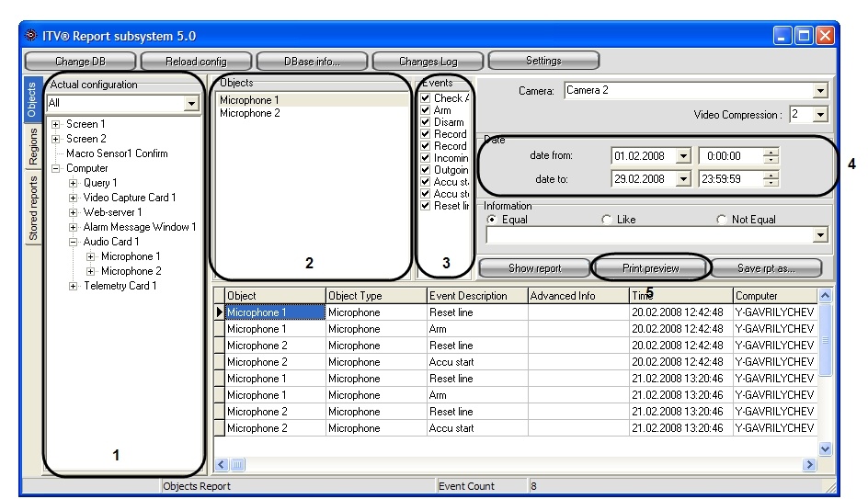Uncheck the Disarm event checkbox

425,122
